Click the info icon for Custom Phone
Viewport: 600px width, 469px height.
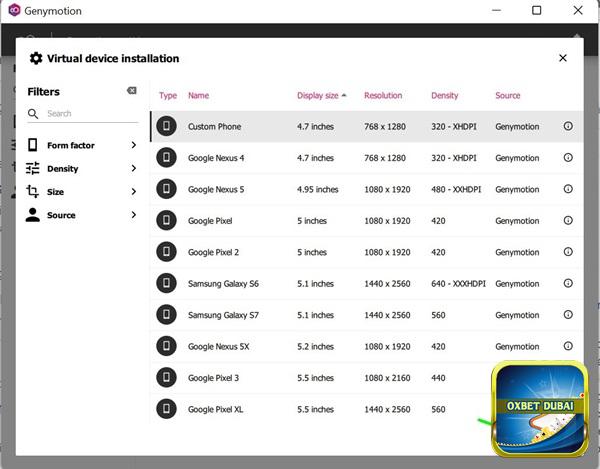[568, 127]
